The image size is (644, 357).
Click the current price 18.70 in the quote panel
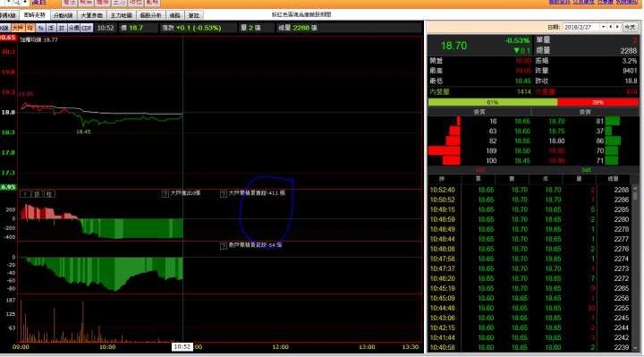453,46
